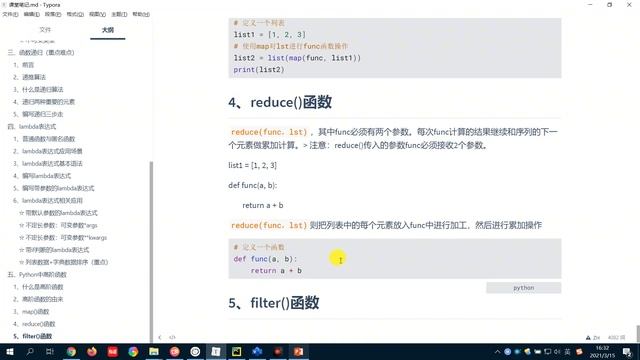Toggle the sidebar with the bottom arrow icon
This screenshot has width=640, height=360.
click(x=160, y=338)
